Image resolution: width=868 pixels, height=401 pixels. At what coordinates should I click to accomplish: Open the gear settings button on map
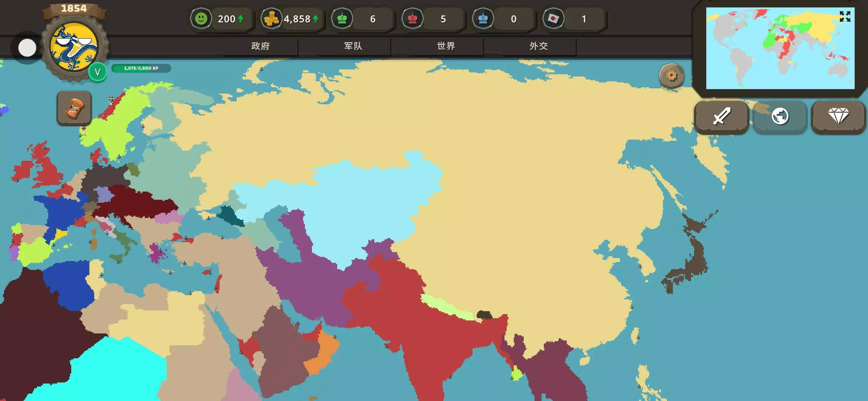point(671,76)
